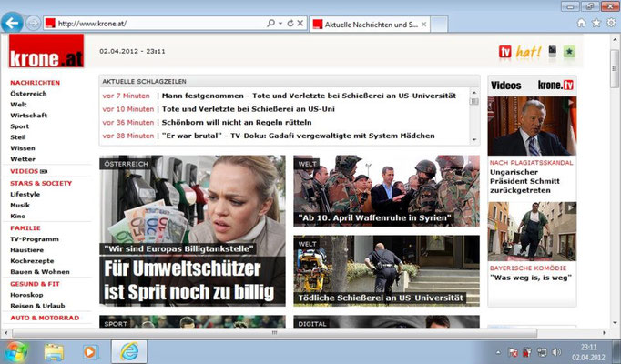621x364 pixels.
Task: Click the page vertical scrollbar thumb
Action: [615, 68]
